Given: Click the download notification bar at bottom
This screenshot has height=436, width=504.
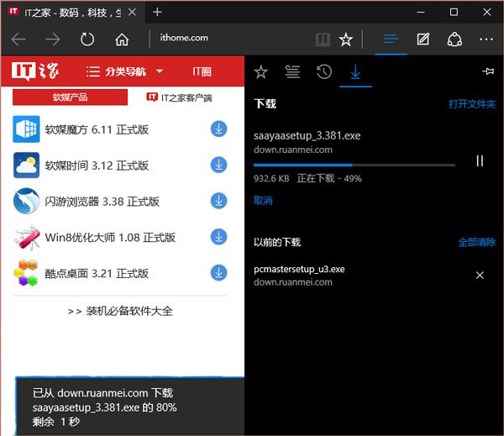Looking at the screenshot, I should [x=130, y=407].
